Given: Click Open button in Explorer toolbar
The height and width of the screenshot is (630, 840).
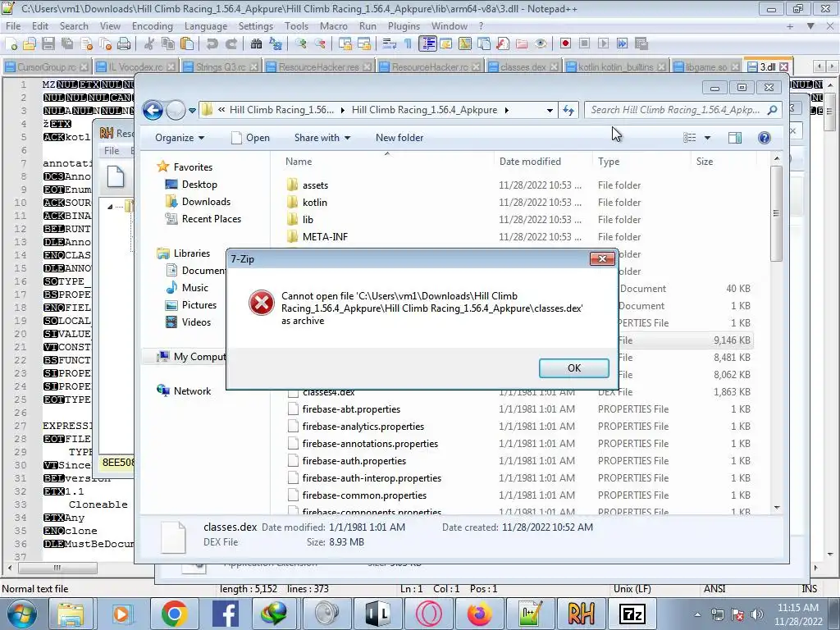Looking at the screenshot, I should pos(251,138).
